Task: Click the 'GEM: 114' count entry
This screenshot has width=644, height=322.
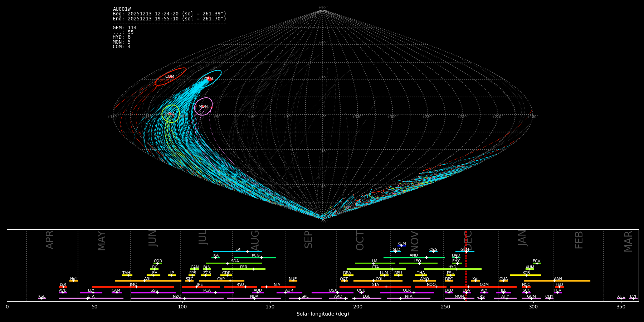Action: pyautogui.click(x=125, y=28)
